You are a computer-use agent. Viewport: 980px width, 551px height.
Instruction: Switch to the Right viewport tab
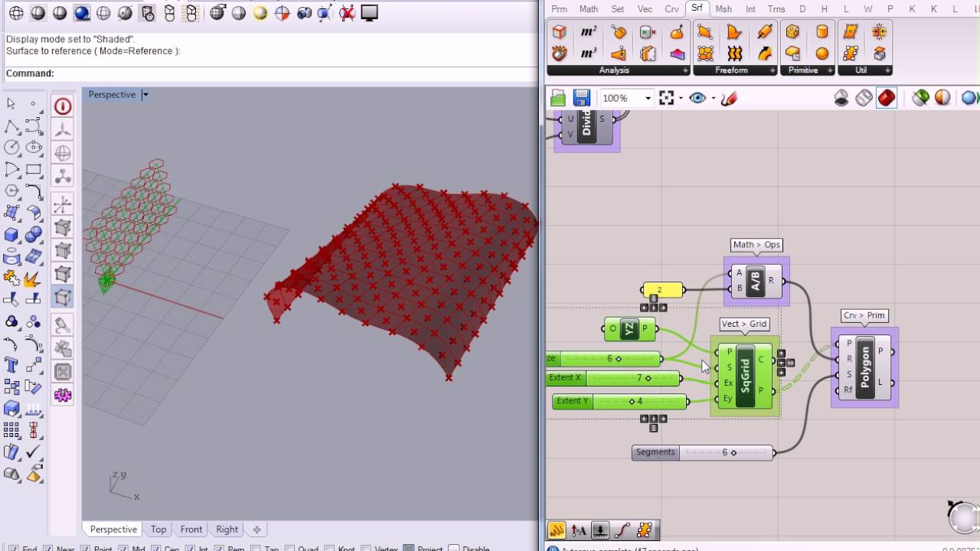click(x=227, y=530)
